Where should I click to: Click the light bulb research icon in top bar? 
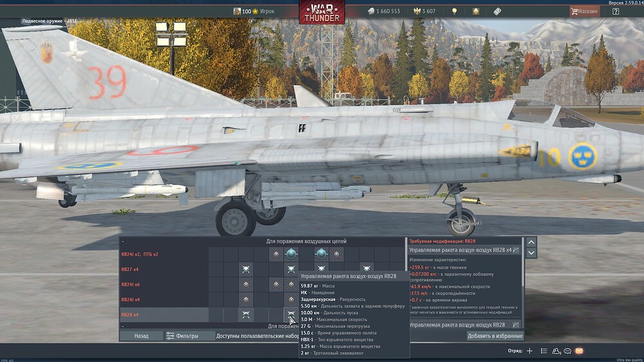pos(454,12)
